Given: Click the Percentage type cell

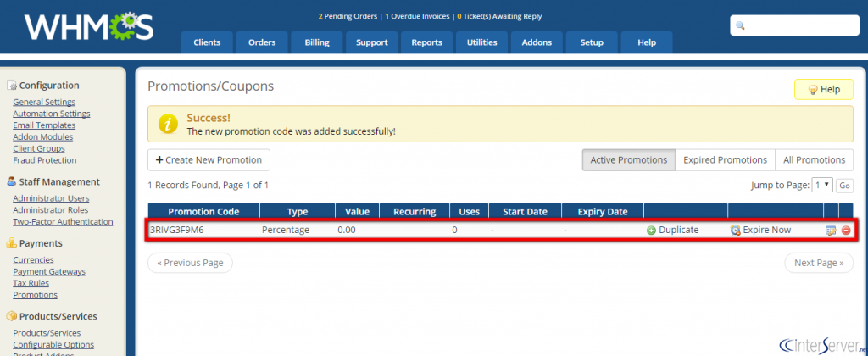Looking at the screenshot, I should (x=286, y=230).
